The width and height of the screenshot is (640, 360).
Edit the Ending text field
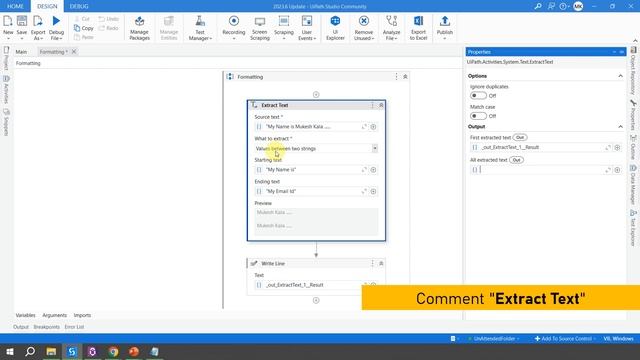click(312, 191)
